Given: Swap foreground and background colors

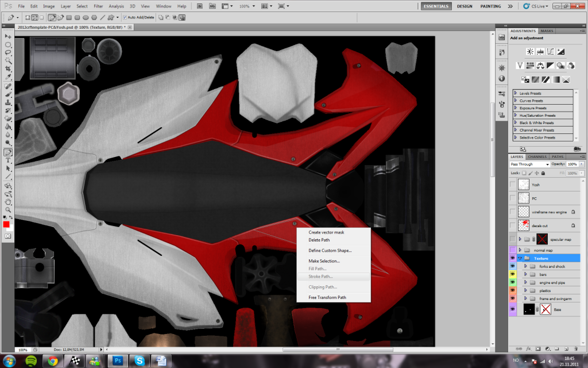Looking at the screenshot, I should 11,217.
